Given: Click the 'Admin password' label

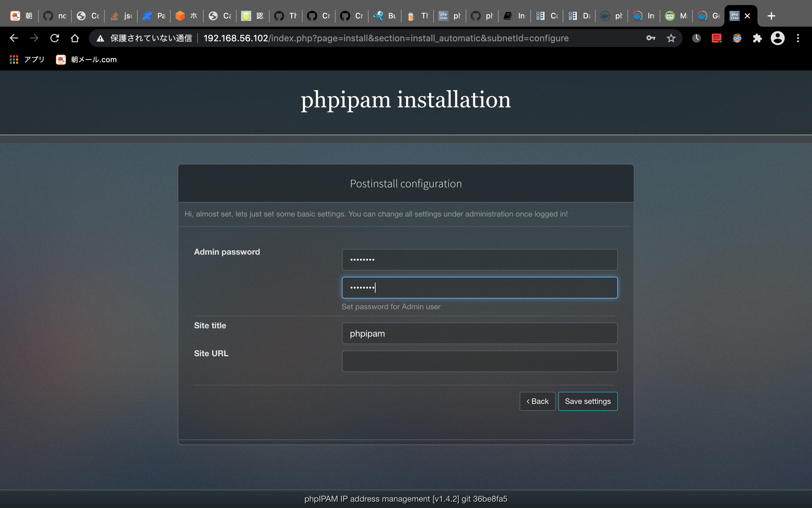Looking at the screenshot, I should pyautogui.click(x=227, y=252).
